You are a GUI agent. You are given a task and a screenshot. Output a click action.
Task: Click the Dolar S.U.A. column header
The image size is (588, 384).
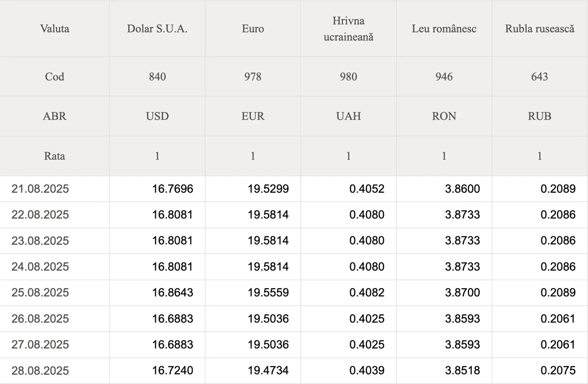[x=157, y=28]
